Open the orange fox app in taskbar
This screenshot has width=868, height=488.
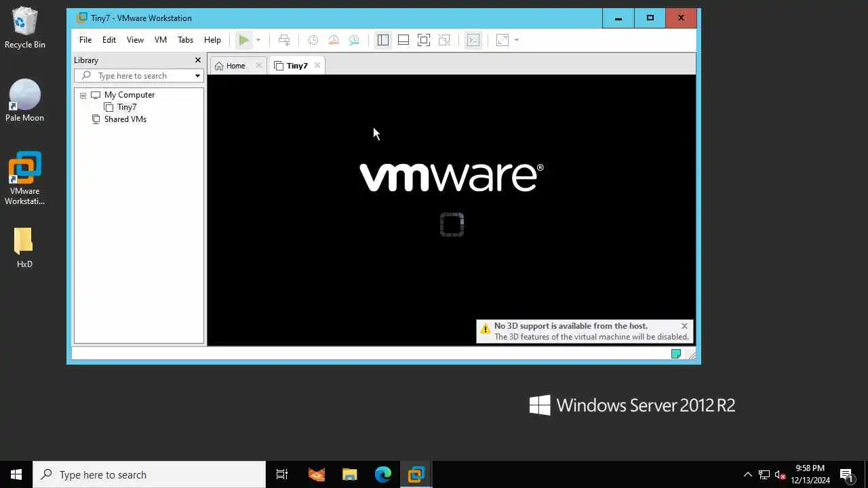317,474
